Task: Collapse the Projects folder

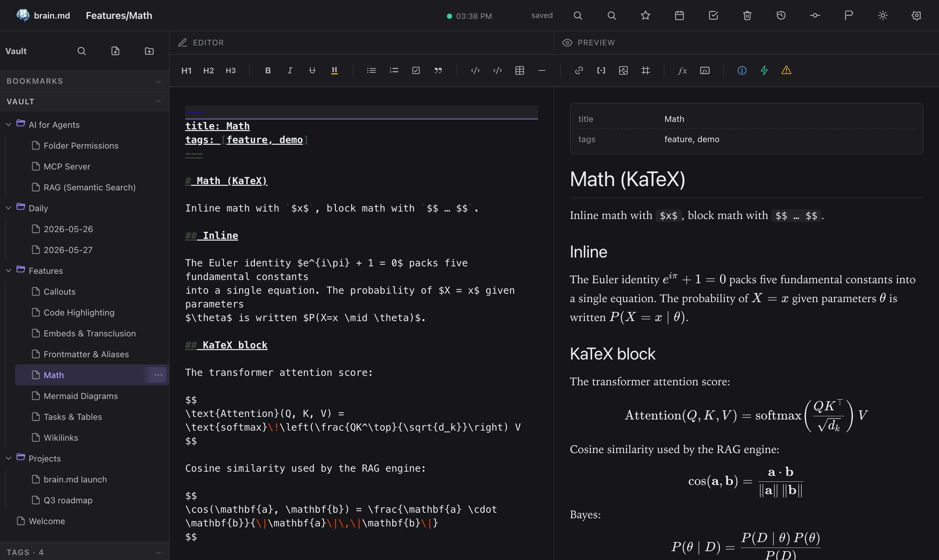Action: (x=8, y=459)
